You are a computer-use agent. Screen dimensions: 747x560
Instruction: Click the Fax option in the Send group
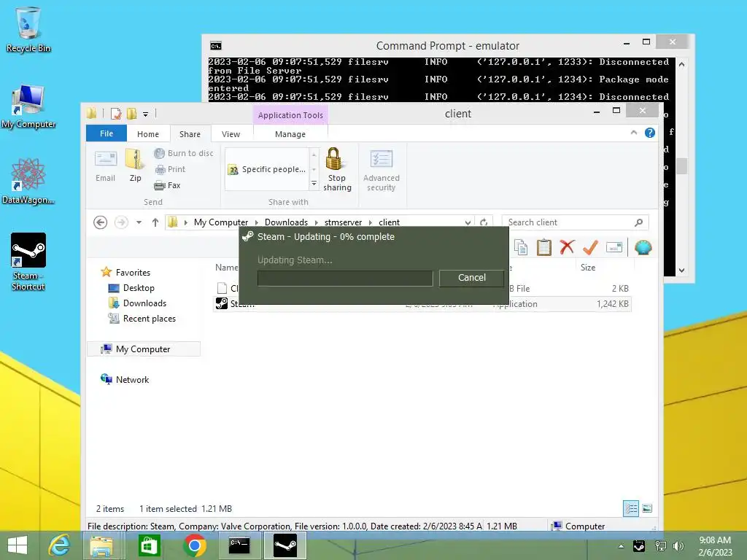tap(167, 186)
